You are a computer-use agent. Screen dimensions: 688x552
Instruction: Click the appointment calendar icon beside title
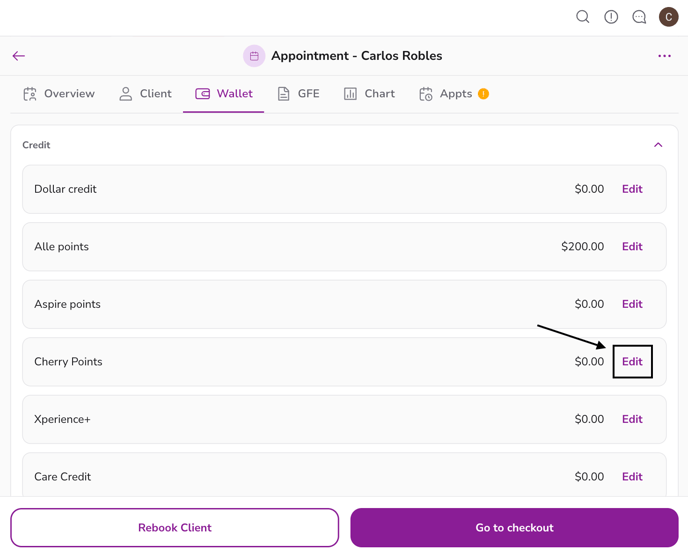click(x=254, y=56)
